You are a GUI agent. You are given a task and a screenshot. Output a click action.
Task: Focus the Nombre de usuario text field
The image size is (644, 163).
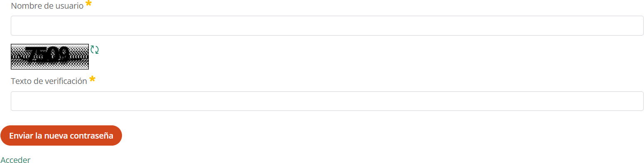[327, 26]
